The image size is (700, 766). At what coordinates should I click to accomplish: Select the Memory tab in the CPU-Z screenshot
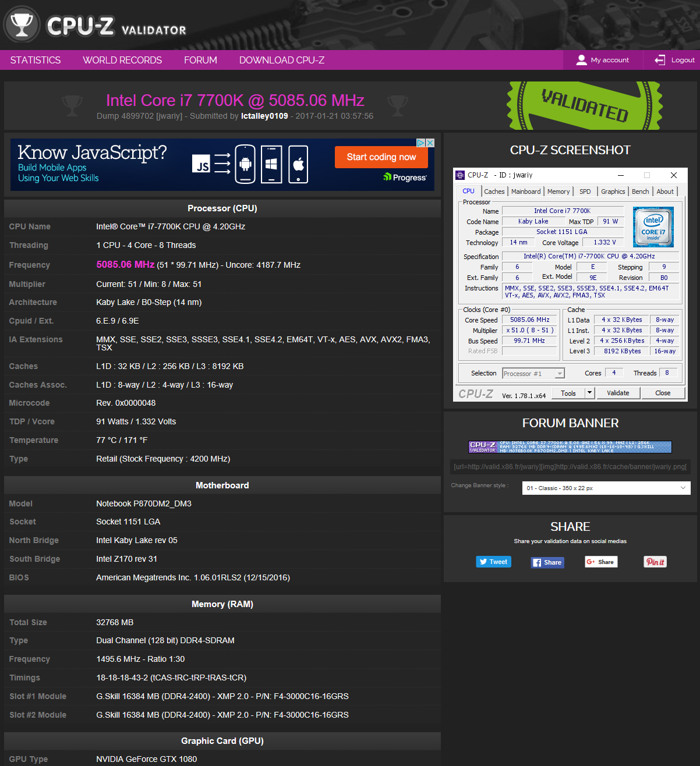pos(558,191)
